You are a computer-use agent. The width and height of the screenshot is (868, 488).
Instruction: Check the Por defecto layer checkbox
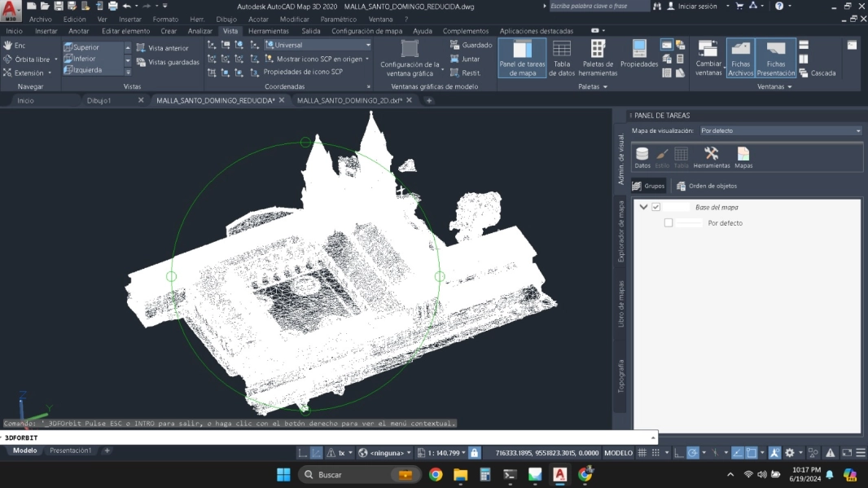pyautogui.click(x=669, y=222)
